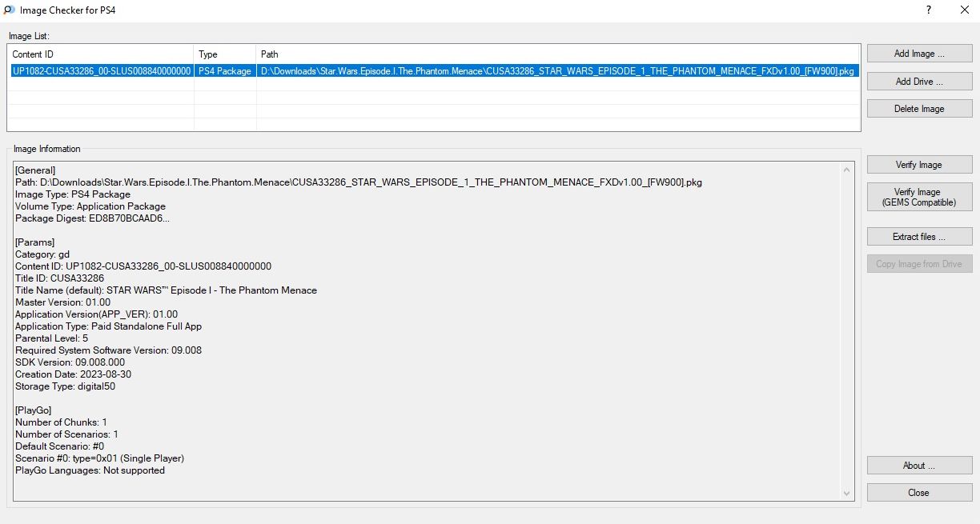Image resolution: width=980 pixels, height=524 pixels.
Task: Click the Add Image button
Action: (x=919, y=54)
